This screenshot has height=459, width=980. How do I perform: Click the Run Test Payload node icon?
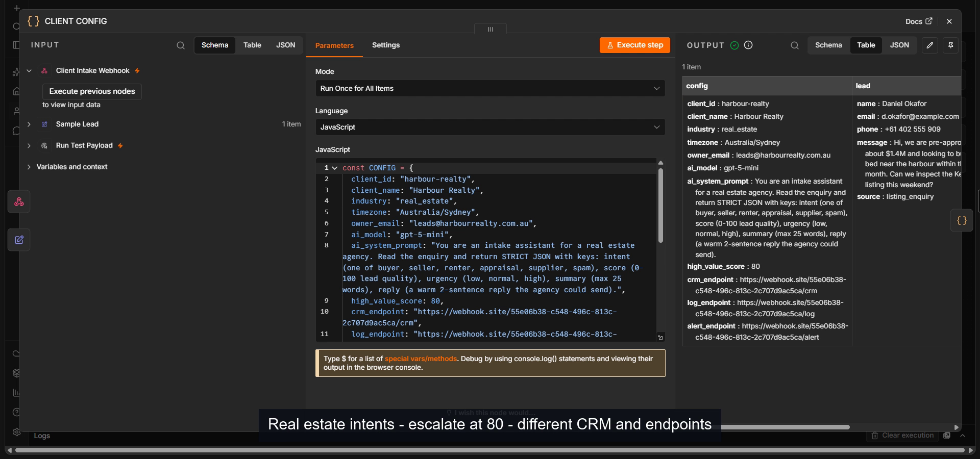pos(44,146)
